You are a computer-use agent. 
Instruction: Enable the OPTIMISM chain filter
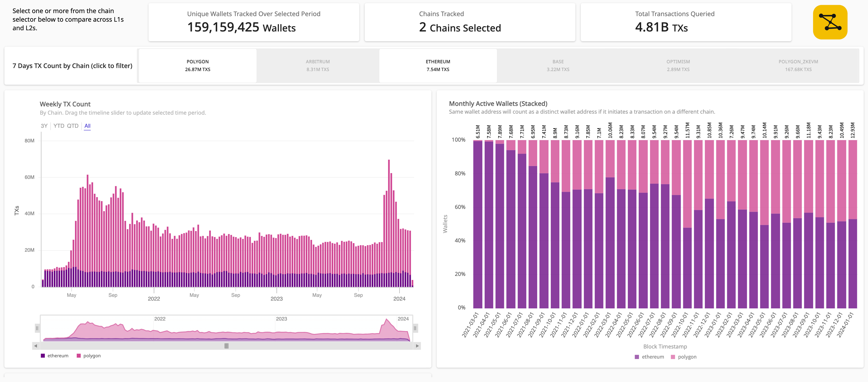coord(678,66)
